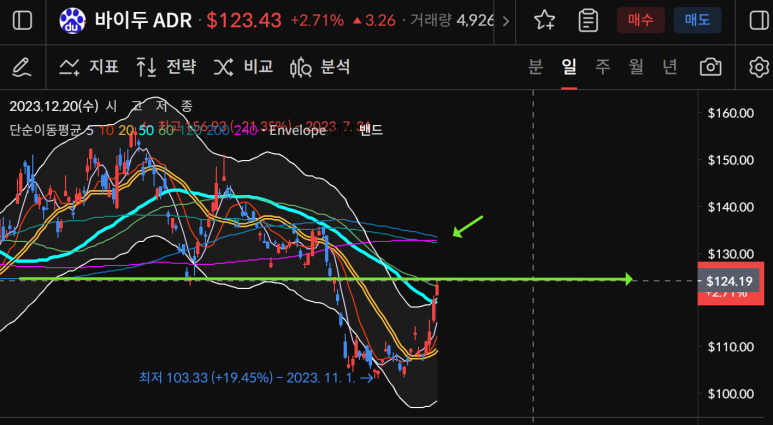Viewport: 773px width, 425px height.
Task: Expand quote details chevron arrow
Action: coord(505,21)
